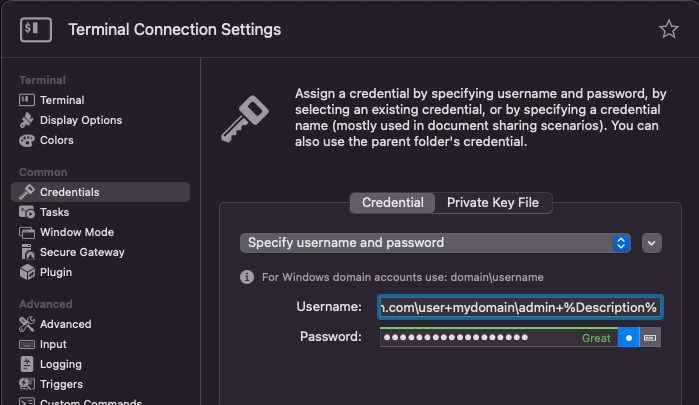Image resolution: width=699 pixels, height=405 pixels.
Task: Click the Password input field
Action: (478, 338)
